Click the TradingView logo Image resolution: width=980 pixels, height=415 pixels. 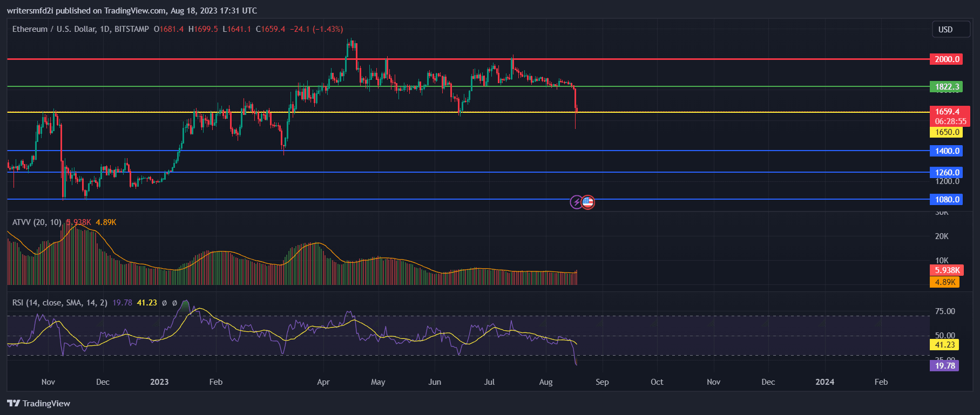39,403
